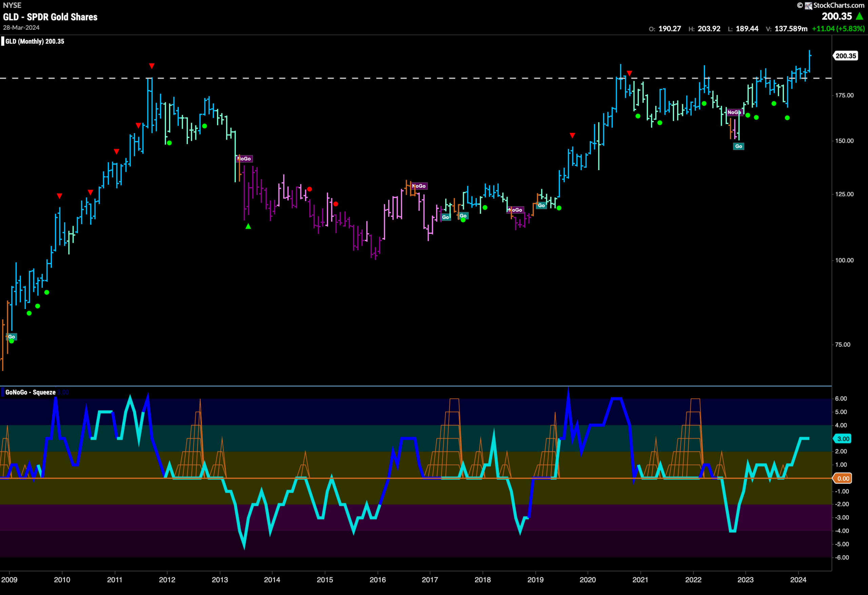868x595 pixels.
Task: Click the latest March 2024 price bar
Action: coord(810,61)
